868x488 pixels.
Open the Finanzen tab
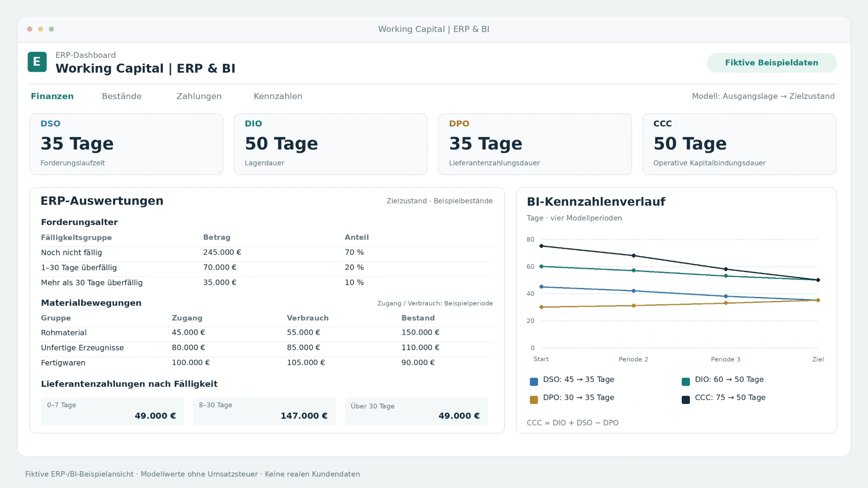click(52, 96)
